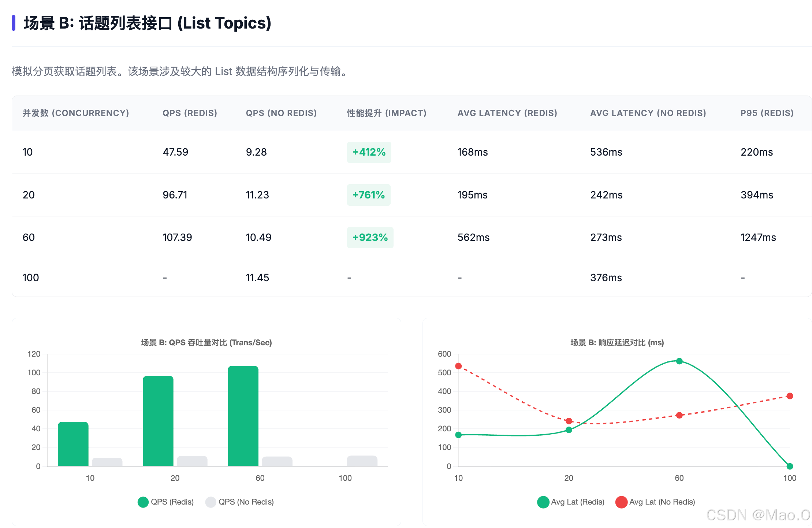Click the 1247ms cell in the table
Viewport: 812px width, 528px height.
[758, 237]
